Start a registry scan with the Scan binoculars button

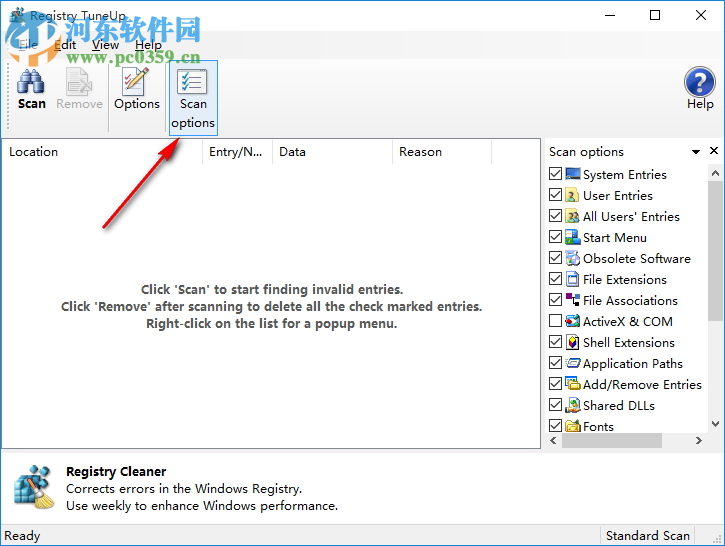31,90
